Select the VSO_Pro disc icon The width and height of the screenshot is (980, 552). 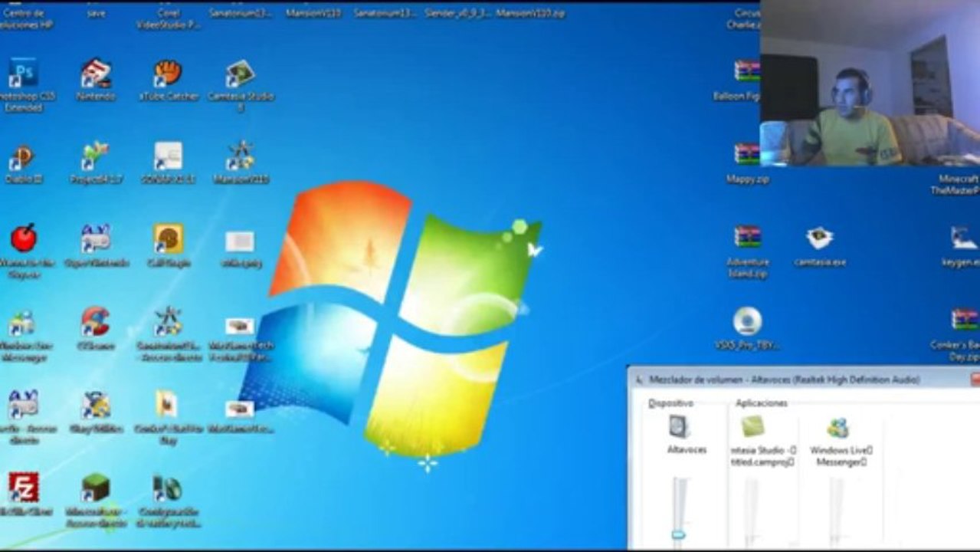click(x=747, y=320)
